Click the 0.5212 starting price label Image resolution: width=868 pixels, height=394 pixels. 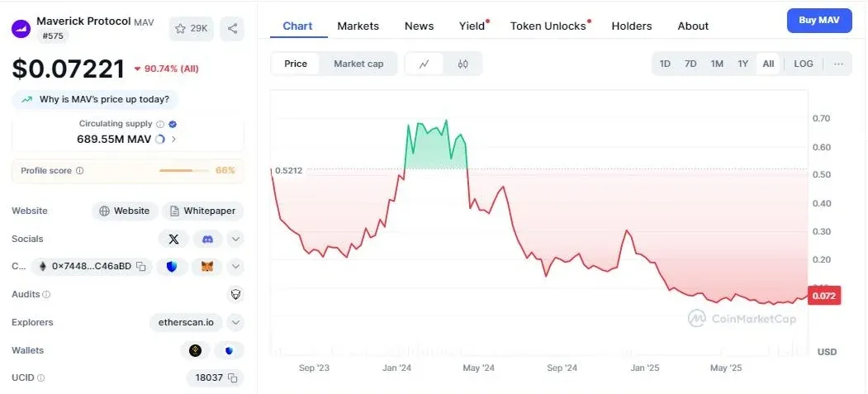tap(289, 170)
